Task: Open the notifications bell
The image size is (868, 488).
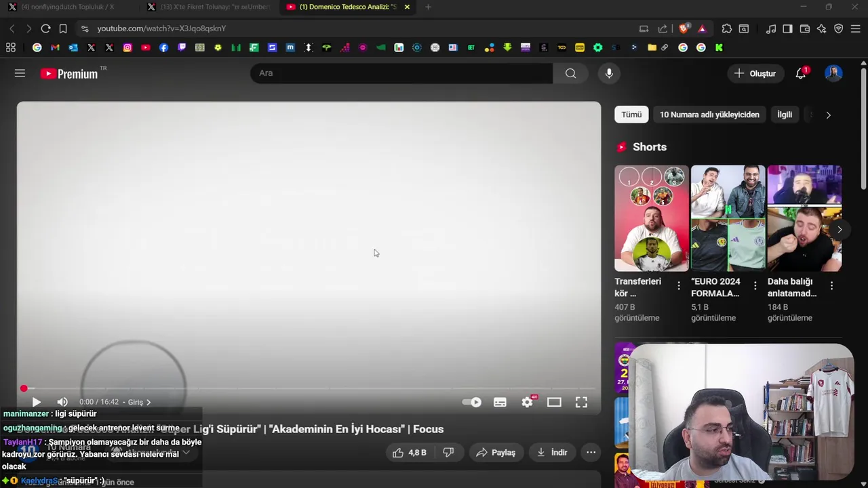Action: pyautogui.click(x=801, y=73)
